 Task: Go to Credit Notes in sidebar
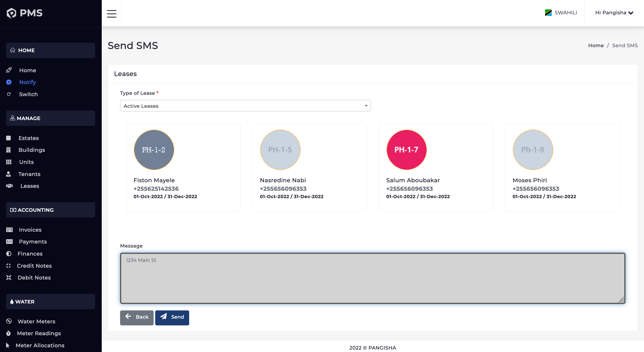[34, 266]
